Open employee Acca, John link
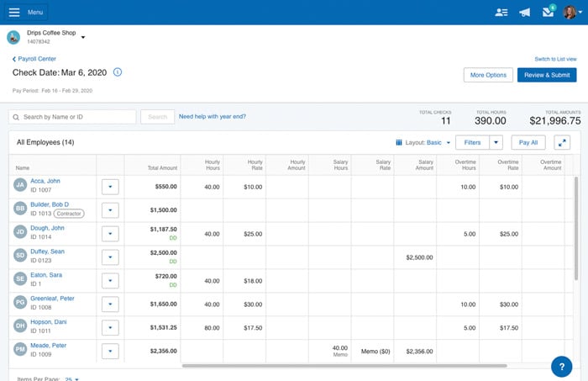The image size is (588, 381). pos(45,181)
